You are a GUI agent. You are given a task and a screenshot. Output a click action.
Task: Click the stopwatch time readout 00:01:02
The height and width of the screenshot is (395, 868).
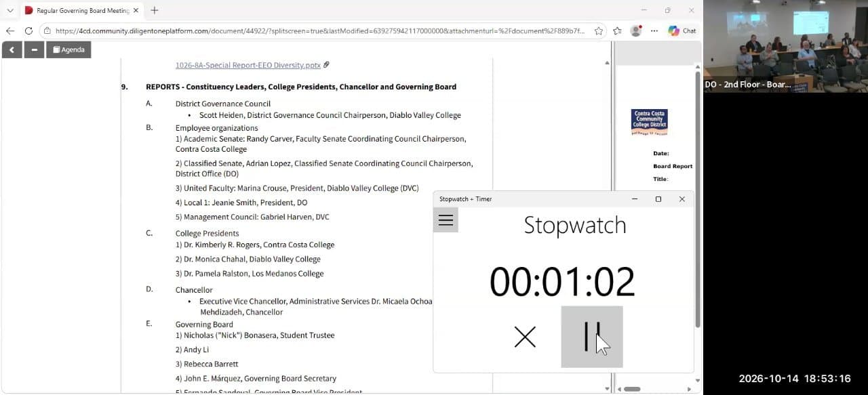562,282
